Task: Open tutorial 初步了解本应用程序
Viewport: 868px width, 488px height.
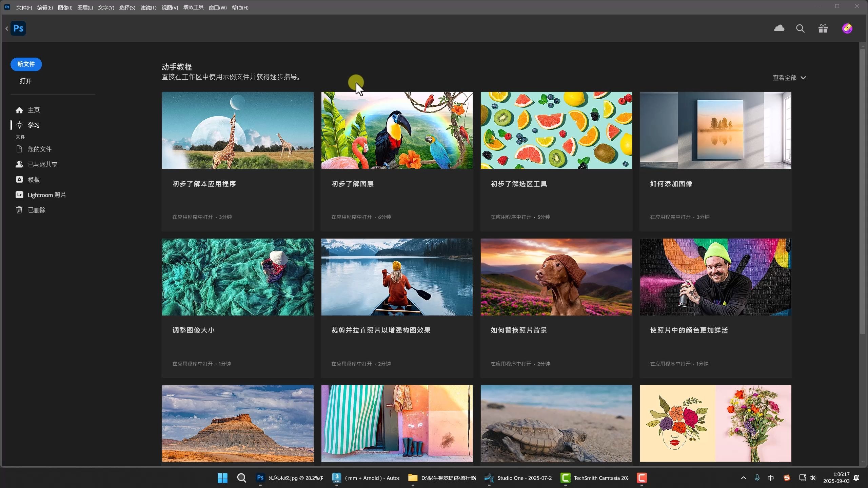Action: (204, 184)
